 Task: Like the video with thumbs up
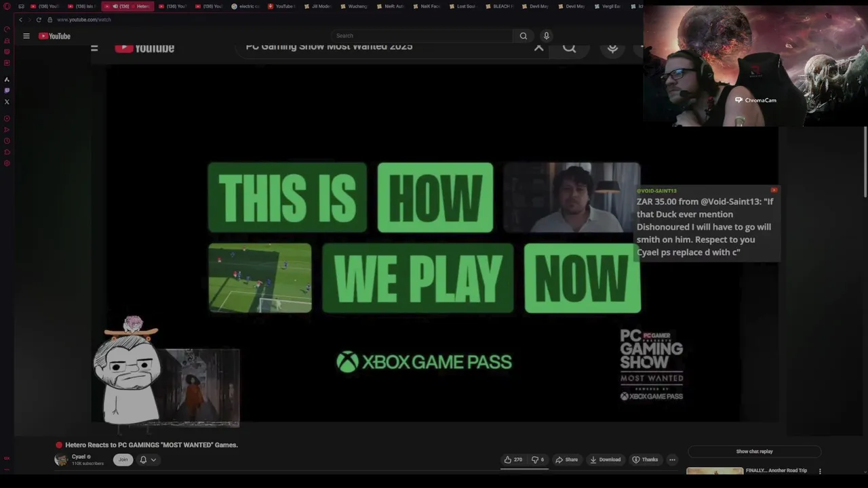[513, 460]
